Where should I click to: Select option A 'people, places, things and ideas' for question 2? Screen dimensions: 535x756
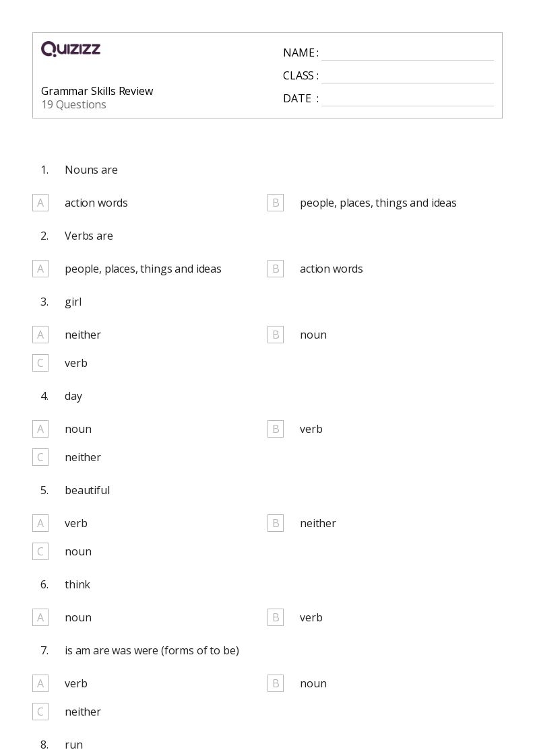pyautogui.click(x=40, y=269)
